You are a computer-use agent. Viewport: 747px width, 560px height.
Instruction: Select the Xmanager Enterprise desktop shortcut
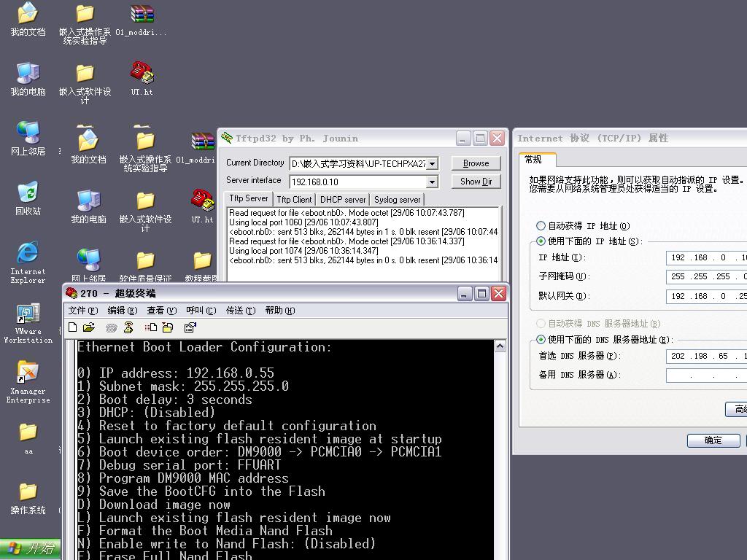[28, 382]
